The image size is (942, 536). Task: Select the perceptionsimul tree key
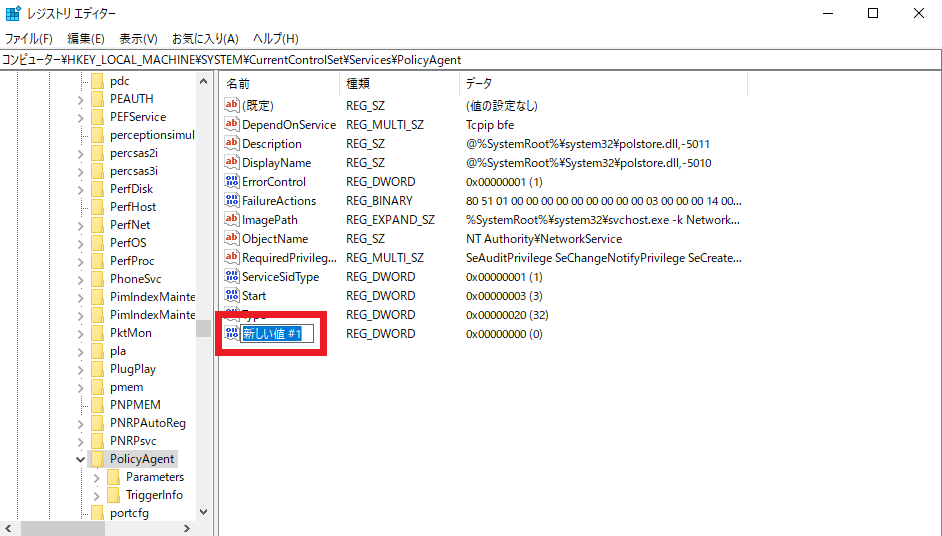(x=152, y=135)
